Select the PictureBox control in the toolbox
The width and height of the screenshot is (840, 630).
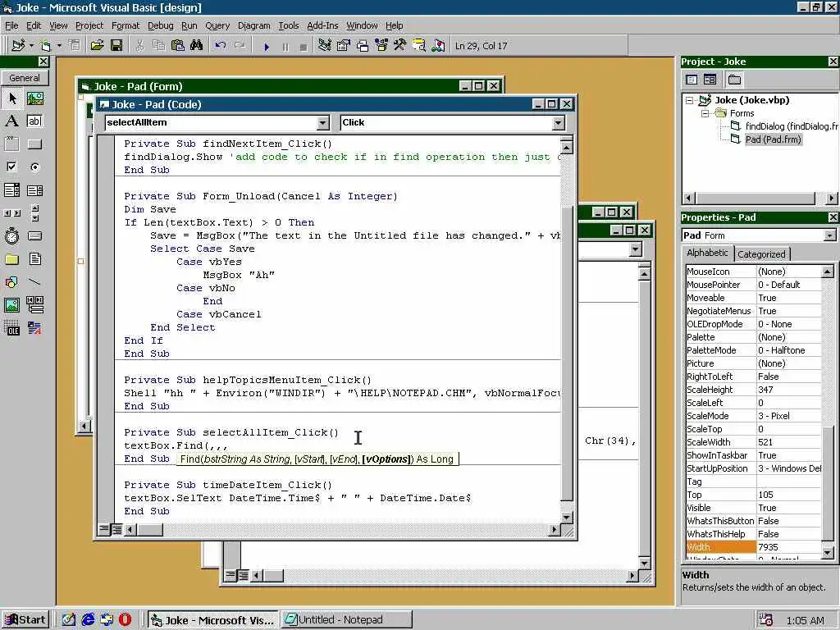(34, 98)
